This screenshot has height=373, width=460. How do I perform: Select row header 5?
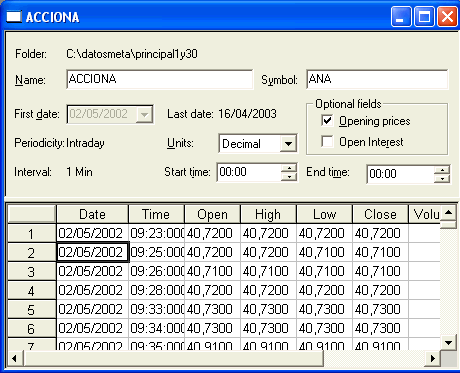tap(31, 310)
